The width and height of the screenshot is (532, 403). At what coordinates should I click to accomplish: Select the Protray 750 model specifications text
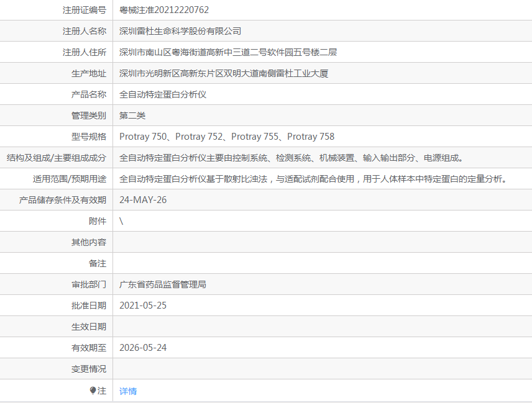tap(227, 137)
